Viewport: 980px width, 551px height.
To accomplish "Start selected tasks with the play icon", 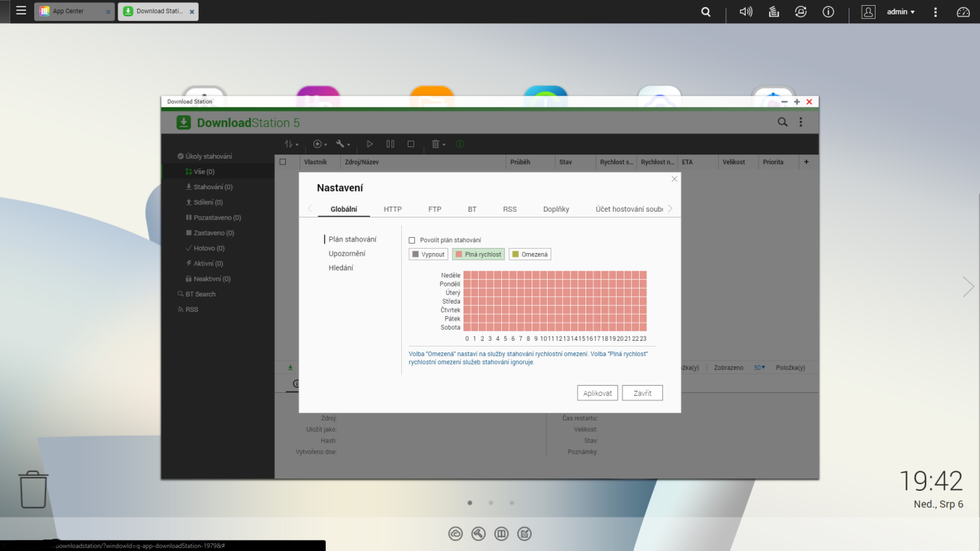I will coord(370,144).
